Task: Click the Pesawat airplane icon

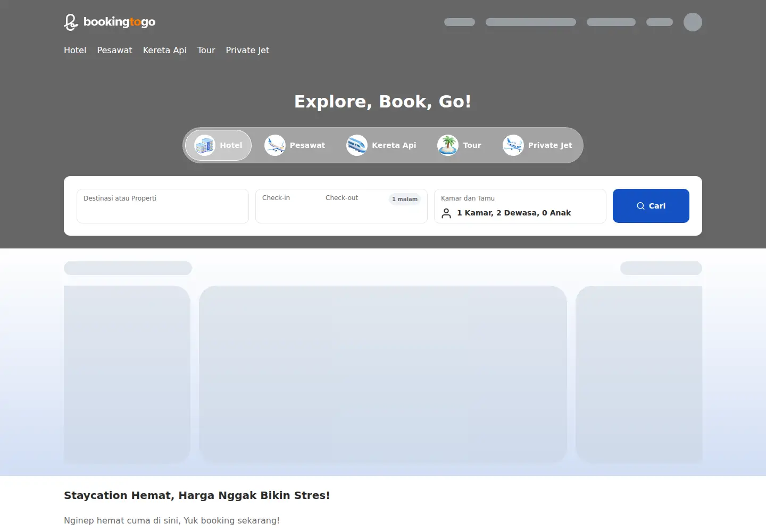Action: click(275, 145)
